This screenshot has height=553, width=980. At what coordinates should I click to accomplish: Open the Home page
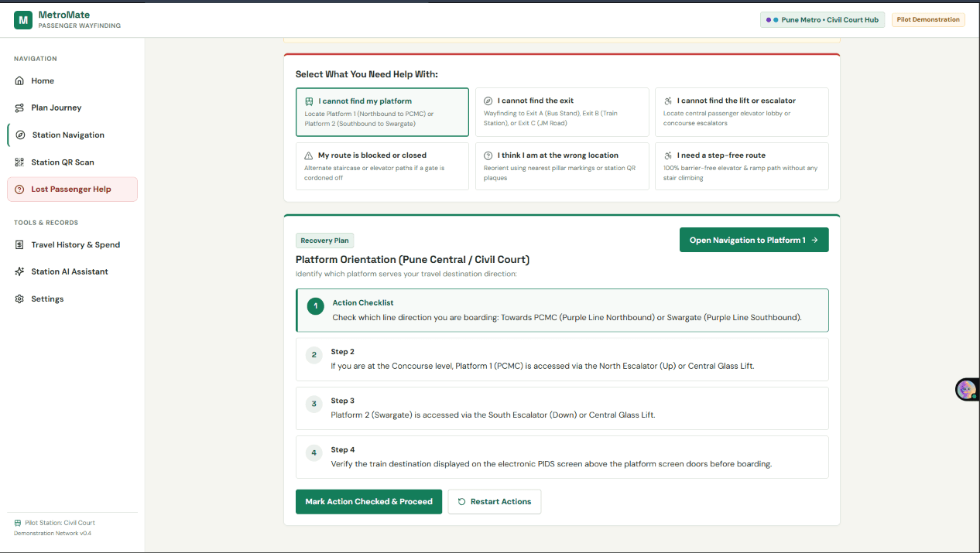[x=72, y=80]
